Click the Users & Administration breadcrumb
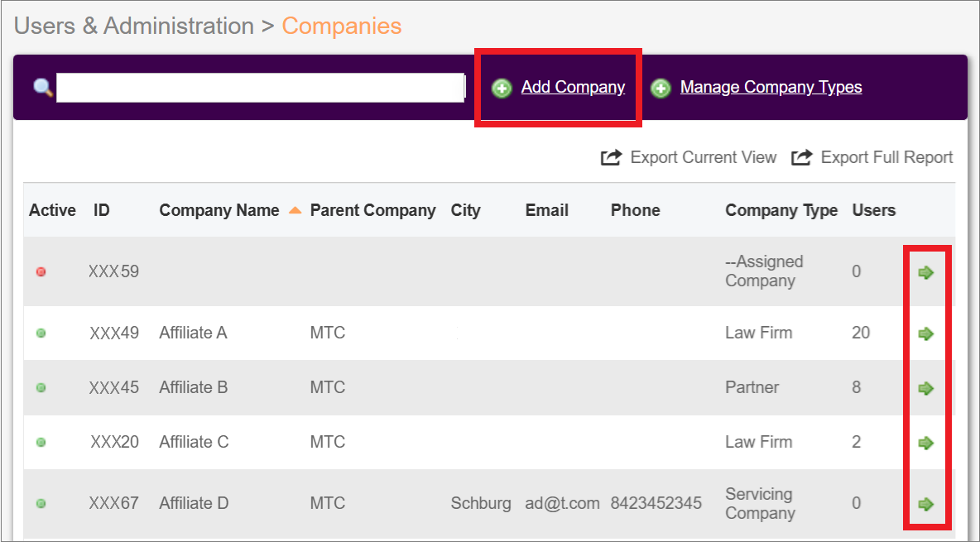This screenshot has width=980, height=542. coord(134,26)
